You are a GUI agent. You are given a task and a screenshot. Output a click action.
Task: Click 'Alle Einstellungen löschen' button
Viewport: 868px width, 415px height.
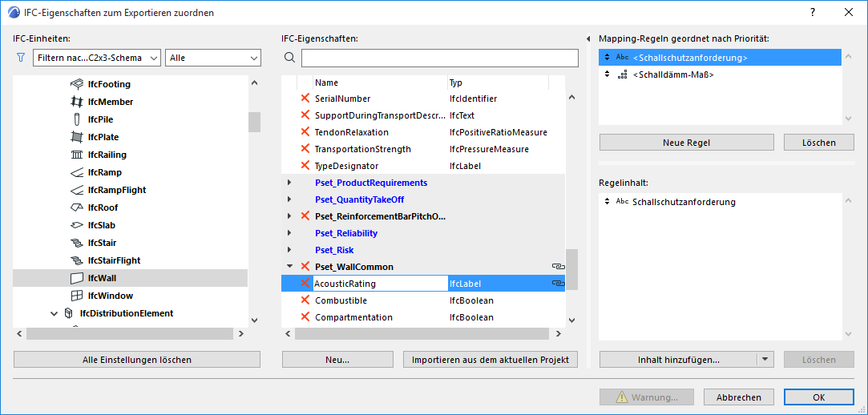click(137, 360)
